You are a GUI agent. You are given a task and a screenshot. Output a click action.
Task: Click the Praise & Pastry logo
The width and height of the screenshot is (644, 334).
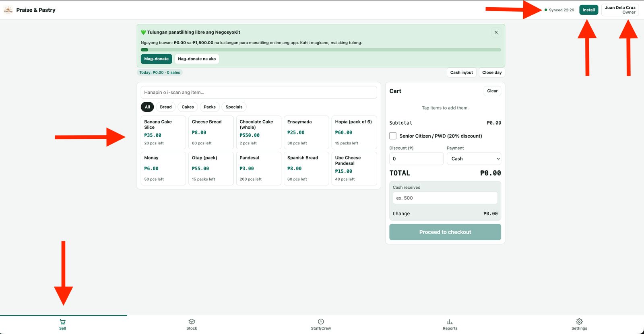pos(8,10)
